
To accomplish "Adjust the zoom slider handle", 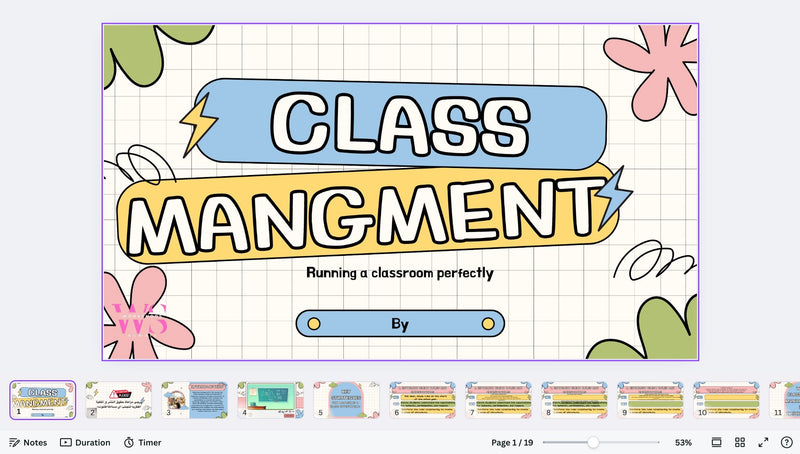I will [593, 442].
